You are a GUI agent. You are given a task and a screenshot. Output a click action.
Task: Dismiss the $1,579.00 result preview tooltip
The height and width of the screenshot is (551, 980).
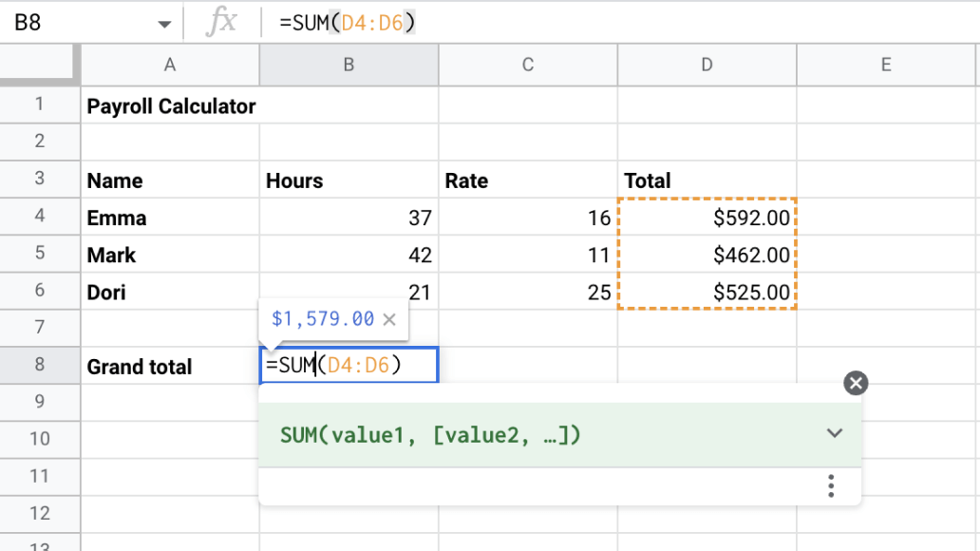388,319
